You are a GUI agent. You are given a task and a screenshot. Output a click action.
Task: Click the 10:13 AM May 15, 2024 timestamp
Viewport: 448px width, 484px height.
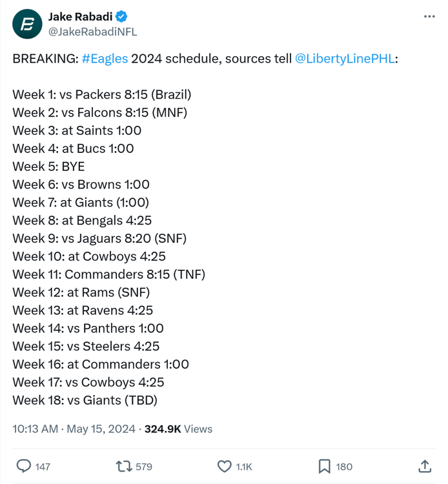click(x=74, y=429)
